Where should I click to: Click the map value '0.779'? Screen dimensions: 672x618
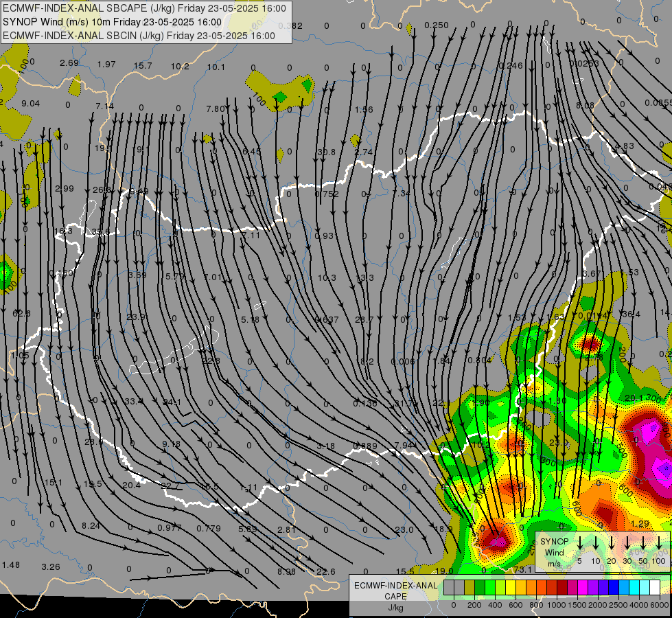(x=209, y=528)
